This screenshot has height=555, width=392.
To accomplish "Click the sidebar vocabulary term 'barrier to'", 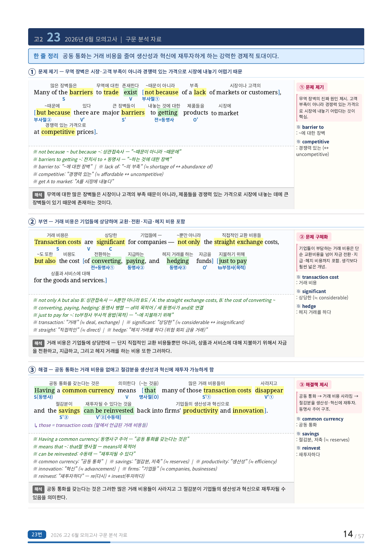I will pyautogui.click(x=313, y=127).
